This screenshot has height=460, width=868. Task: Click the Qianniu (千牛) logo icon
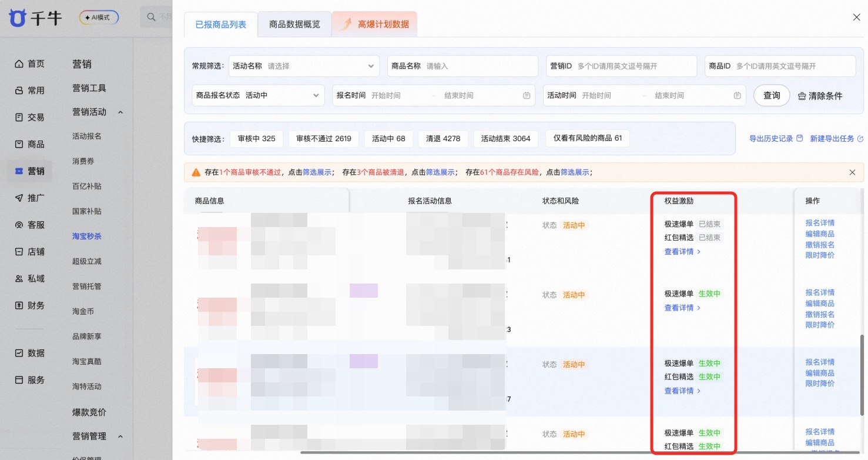tap(18, 18)
